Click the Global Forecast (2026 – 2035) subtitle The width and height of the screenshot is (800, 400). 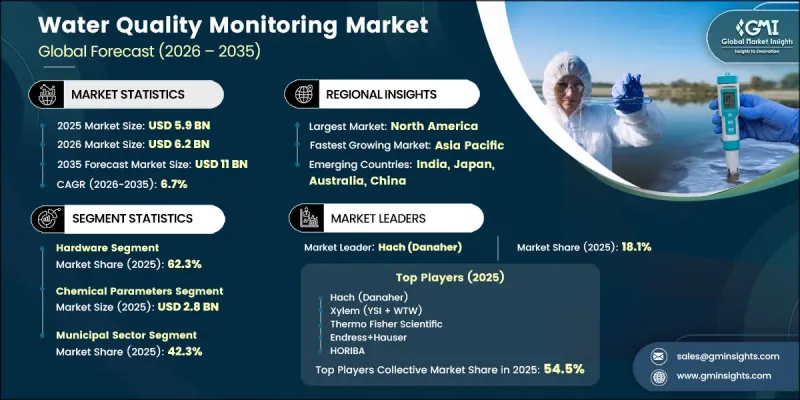(x=149, y=52)
